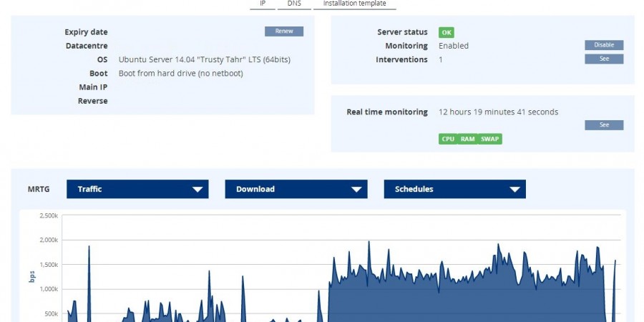This screenshot has height=322, width=644.
Task: Click the Datacentre label
Action: 87,46
